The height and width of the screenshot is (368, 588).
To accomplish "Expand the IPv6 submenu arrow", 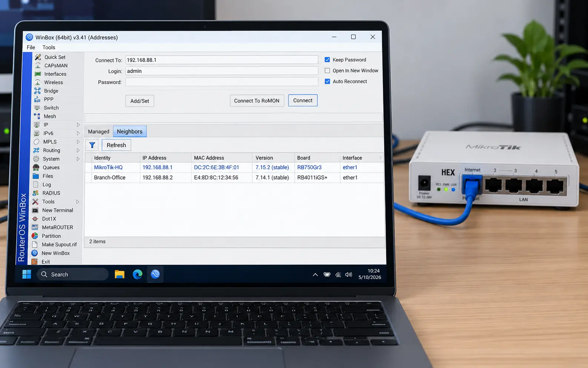I will pos(78,133).
